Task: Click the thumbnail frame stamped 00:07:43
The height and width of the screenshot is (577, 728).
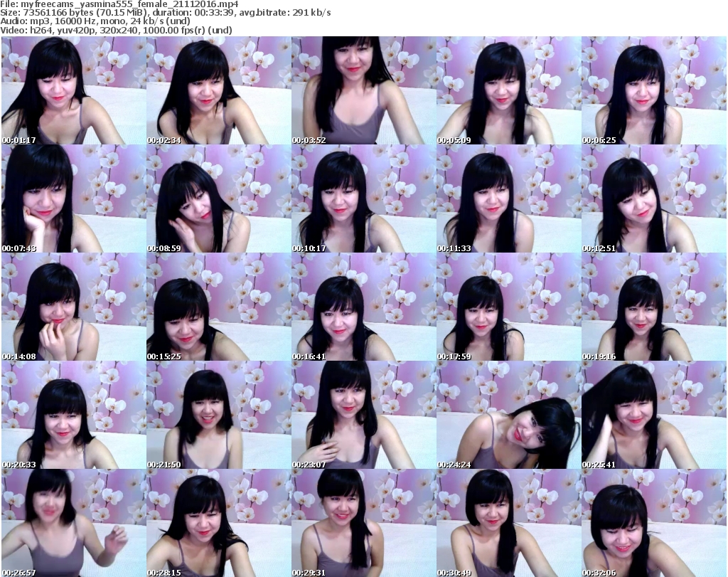Action: (74, 198)
